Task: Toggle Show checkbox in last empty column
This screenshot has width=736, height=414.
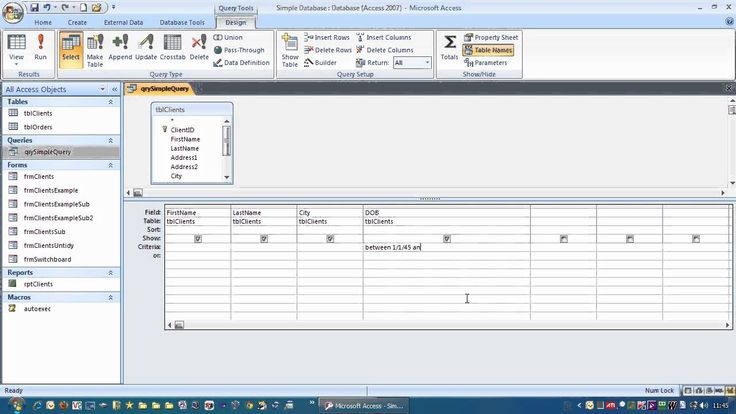Action: 696,239
